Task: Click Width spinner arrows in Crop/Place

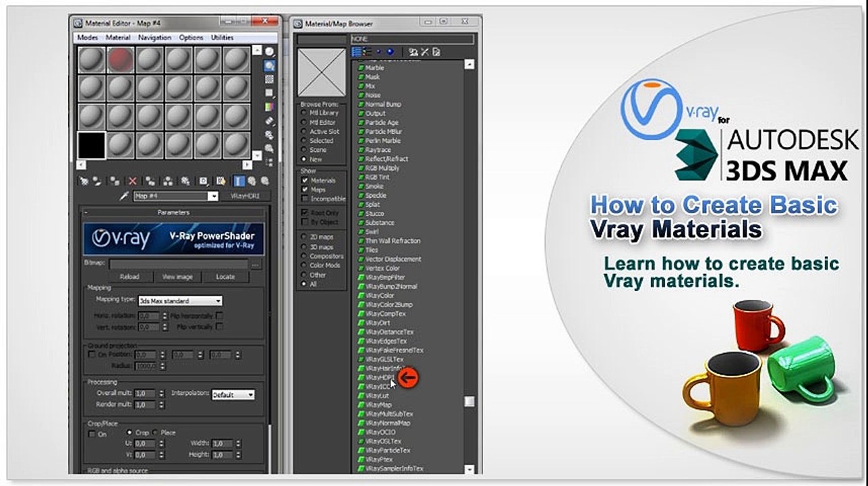Action: [x=237, y=443]
